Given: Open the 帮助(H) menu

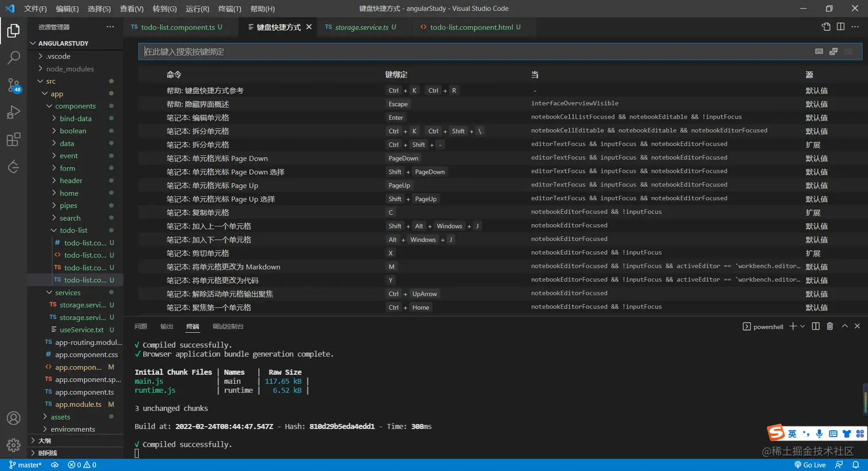Looking at the screenshot, I should tap(262, 9).
